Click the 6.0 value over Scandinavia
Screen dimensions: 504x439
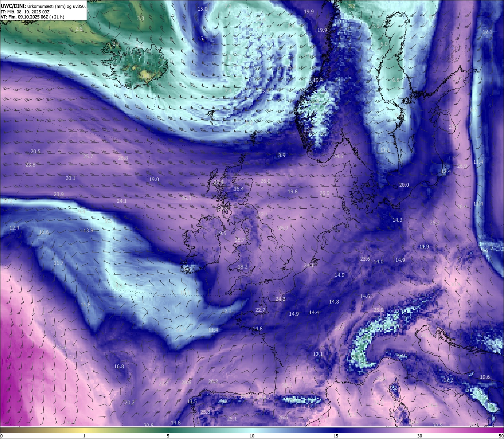(x=384, y=44)
